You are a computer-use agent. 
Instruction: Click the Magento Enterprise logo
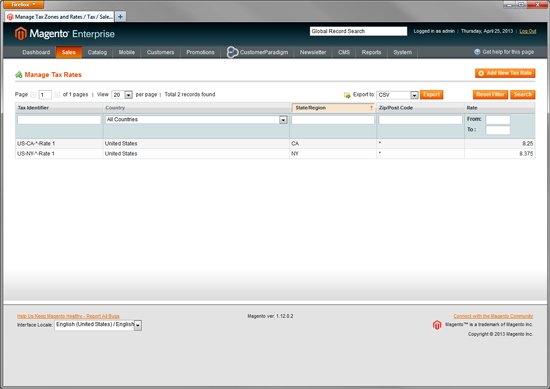pos(65,34)
